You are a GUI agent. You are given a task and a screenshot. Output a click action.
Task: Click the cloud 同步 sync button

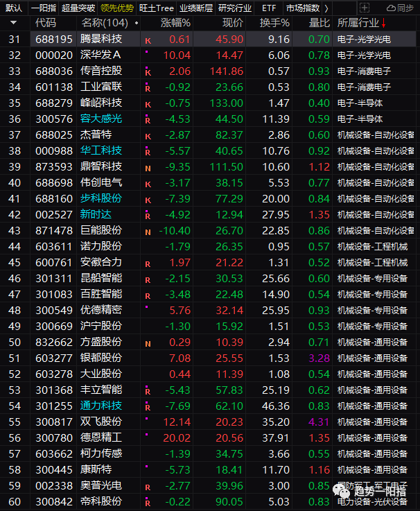pyautogui.click(x=400, y=8)
